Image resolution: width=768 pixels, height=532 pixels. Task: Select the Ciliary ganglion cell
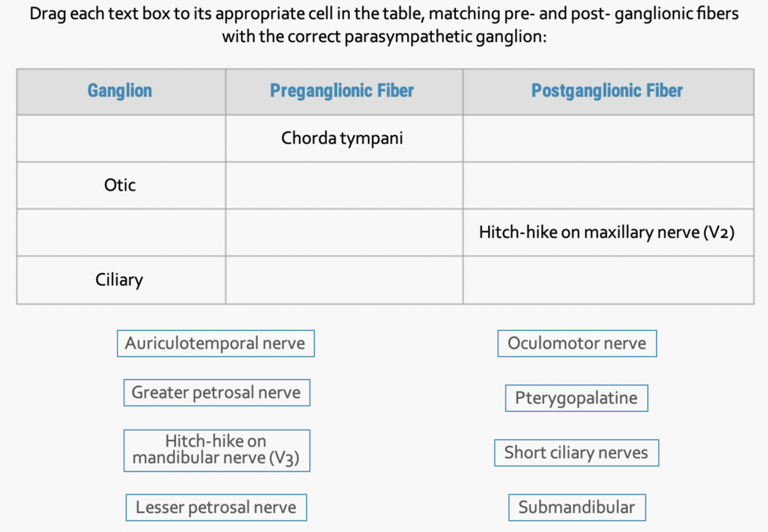(x=121, y=280)
